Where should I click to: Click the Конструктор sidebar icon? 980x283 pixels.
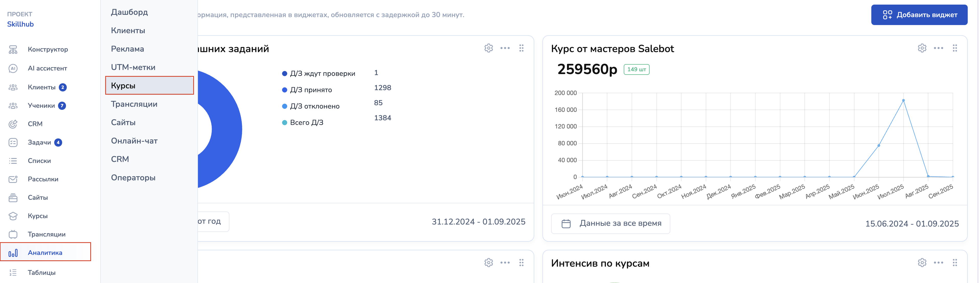tap(13, 49)
